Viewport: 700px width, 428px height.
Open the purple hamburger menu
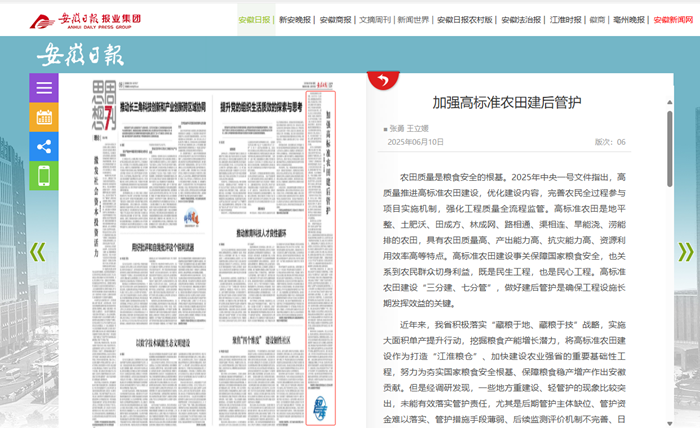pyautogui.click(x=44, y=88)
